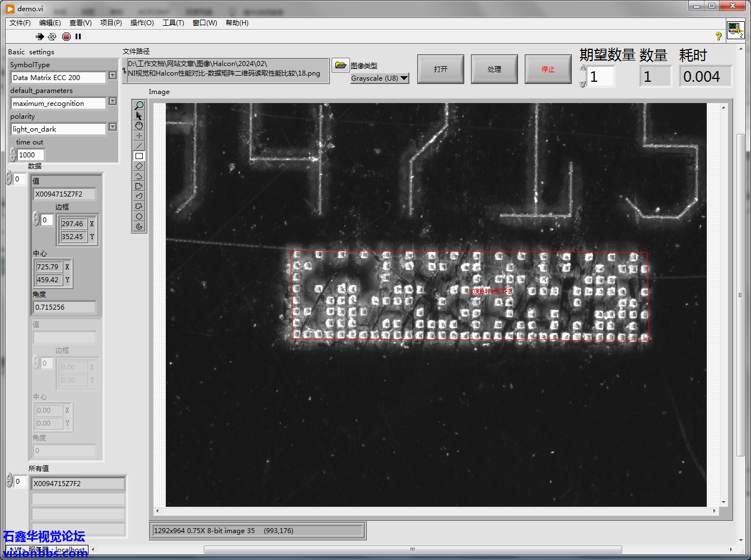This screenshot has width=751, height=560.
Task: Click 期望数量 numeric field
Action: (601, 76)
